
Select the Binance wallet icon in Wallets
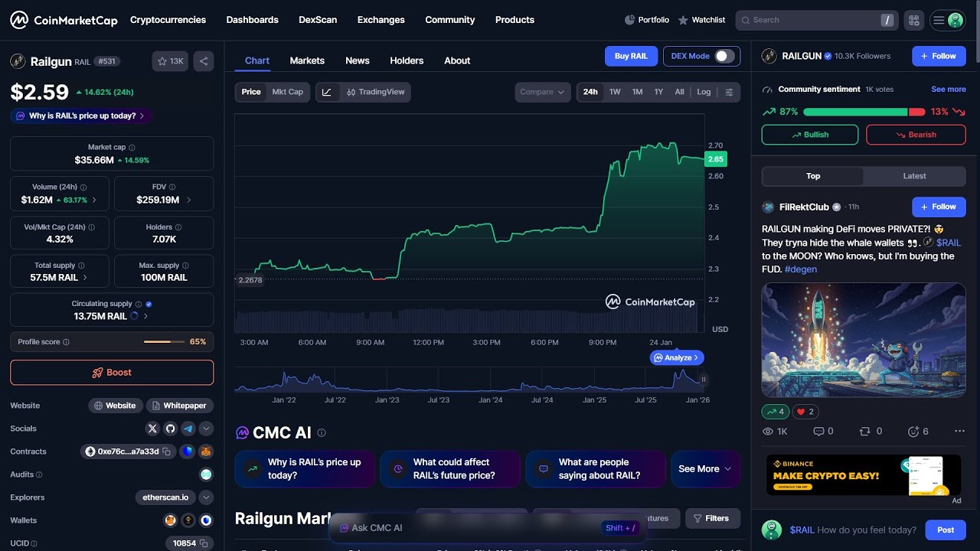(x=188, y=520)
